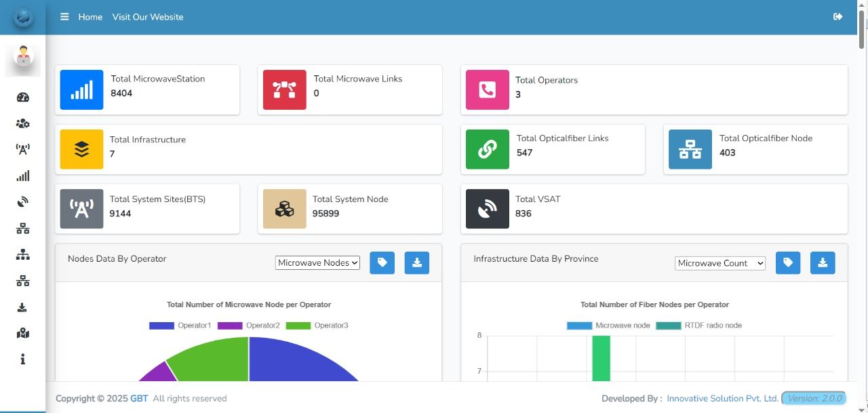
Task: Toggle the Operator1 legend swatch
Action: [161, 326]
